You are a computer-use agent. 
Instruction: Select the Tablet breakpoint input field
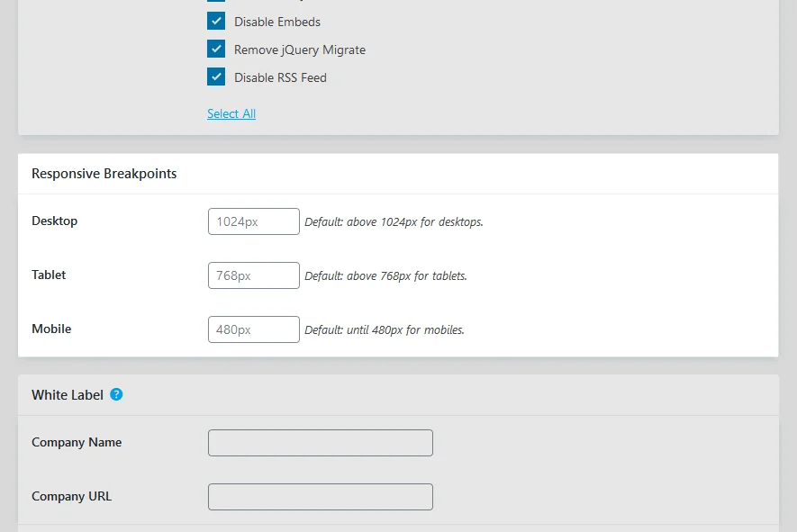[x=253, y=275]
